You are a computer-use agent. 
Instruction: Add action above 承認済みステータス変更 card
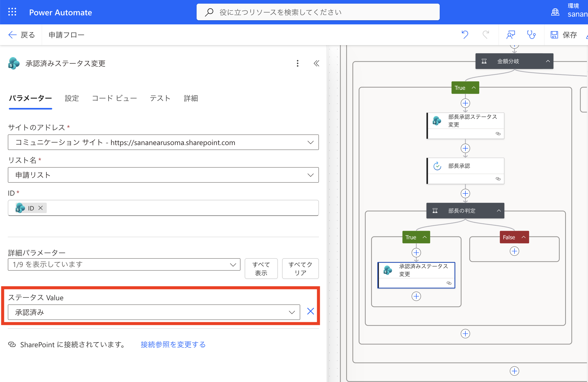416,253
